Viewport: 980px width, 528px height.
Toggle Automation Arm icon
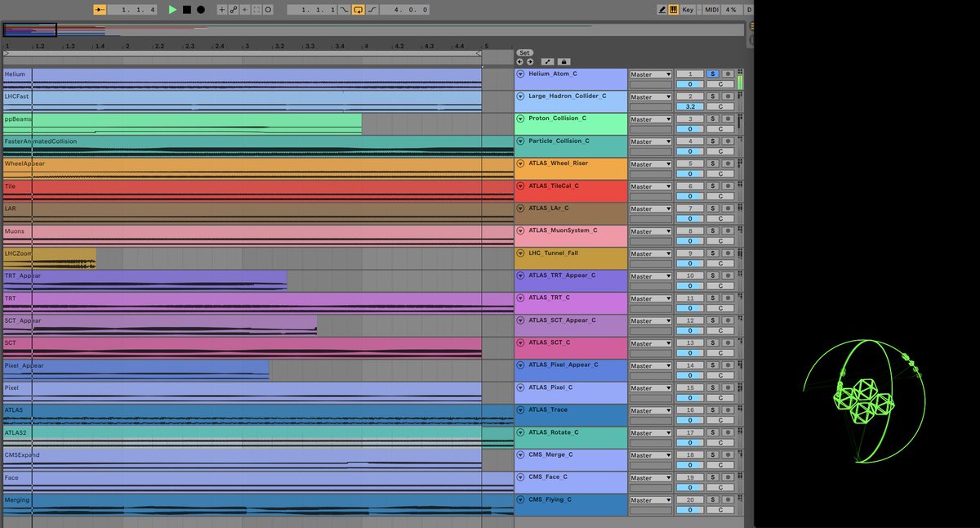(234, 10)
